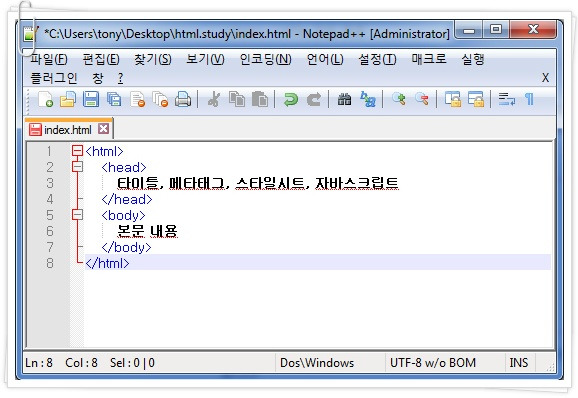Toggle synchronized vertical scrolling icon
This screenshot has height=398, width=578.
tap(453, 100)
